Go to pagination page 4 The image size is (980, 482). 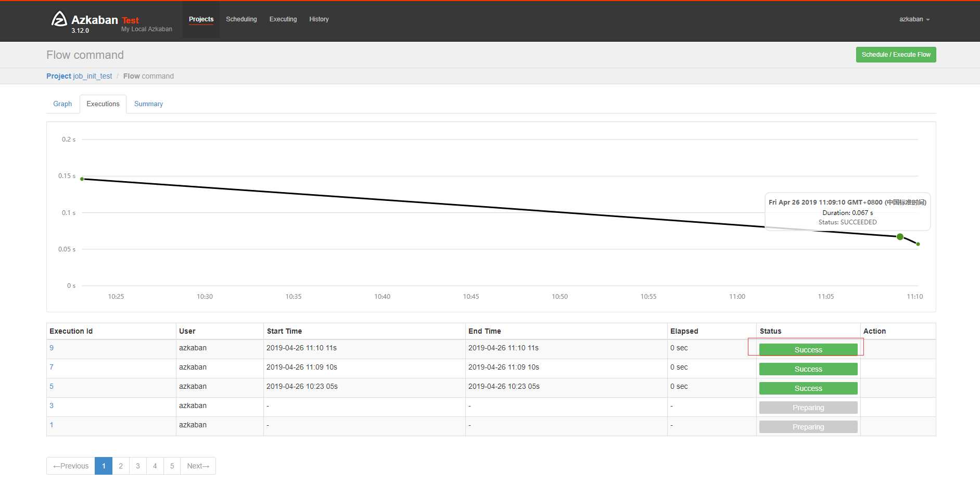click(x=155, y=466)
